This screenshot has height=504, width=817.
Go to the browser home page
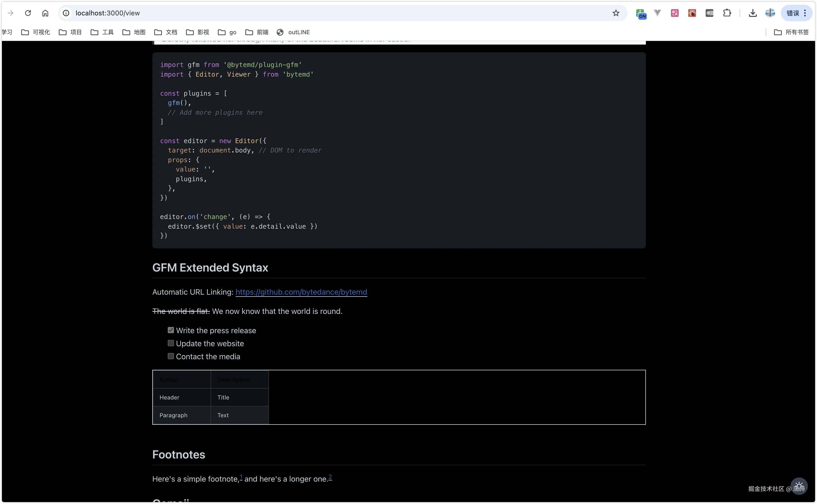pos(45,13)
